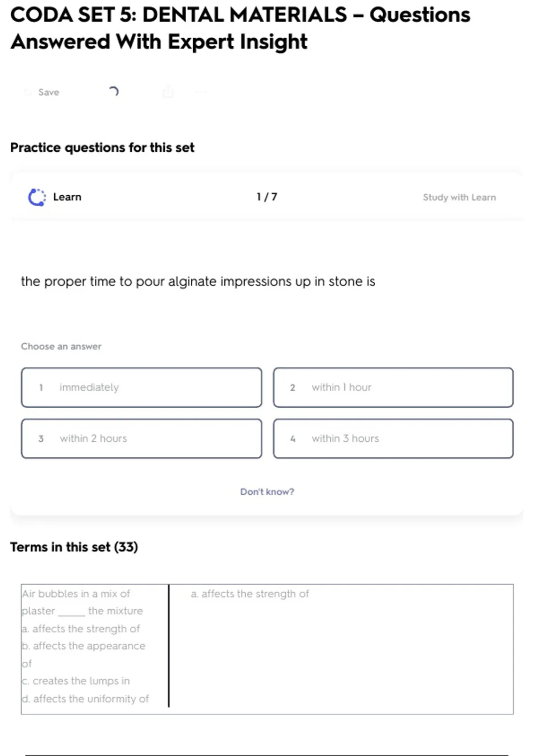534x756 pixels.
Task: Click the 'Air bubbles' term cell
Action: coord(94,646)
